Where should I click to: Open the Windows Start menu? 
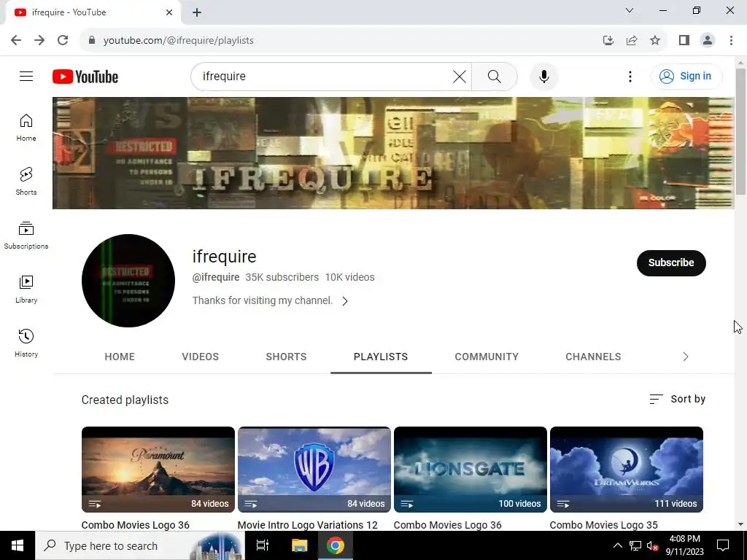18,545
